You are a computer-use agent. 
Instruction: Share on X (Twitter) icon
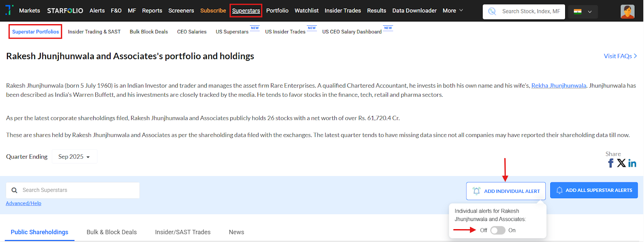[x=621, y=163]
